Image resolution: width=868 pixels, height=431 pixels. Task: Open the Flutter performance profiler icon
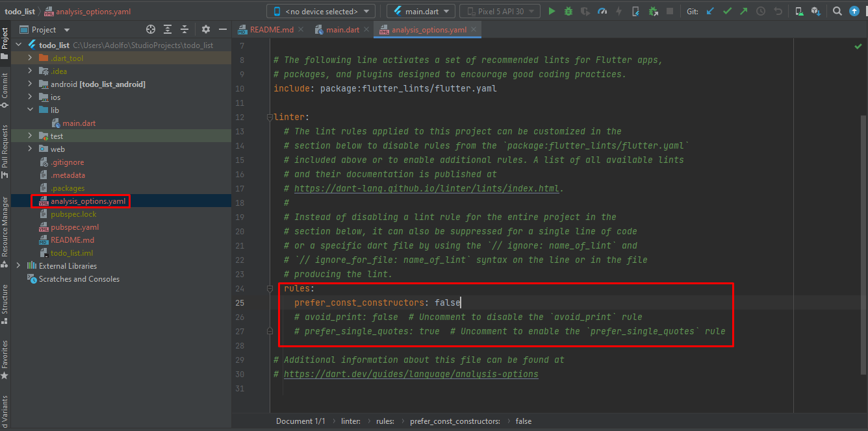(602, 11)
